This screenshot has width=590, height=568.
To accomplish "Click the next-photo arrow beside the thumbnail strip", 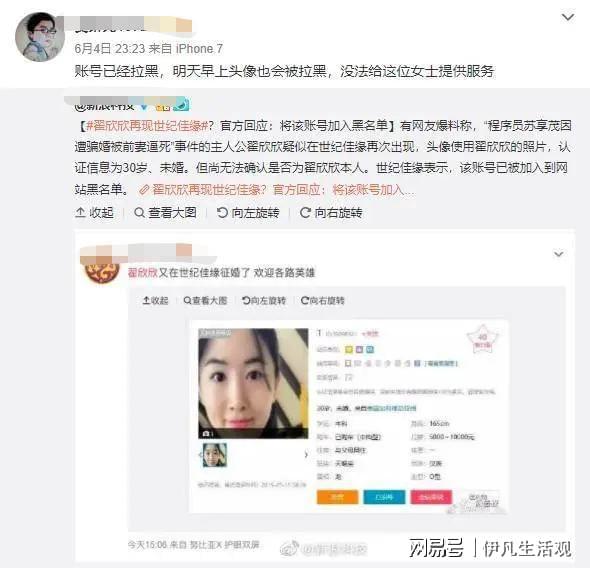I will (306, 455).
